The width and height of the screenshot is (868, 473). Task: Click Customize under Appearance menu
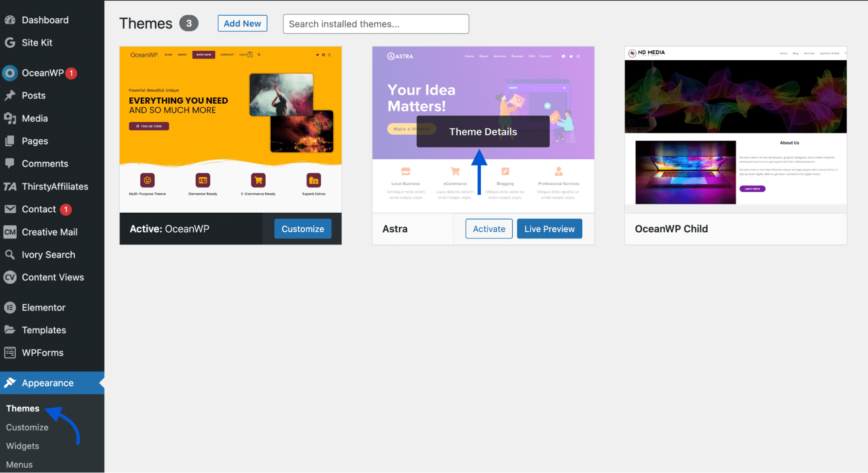pos(27,427)
